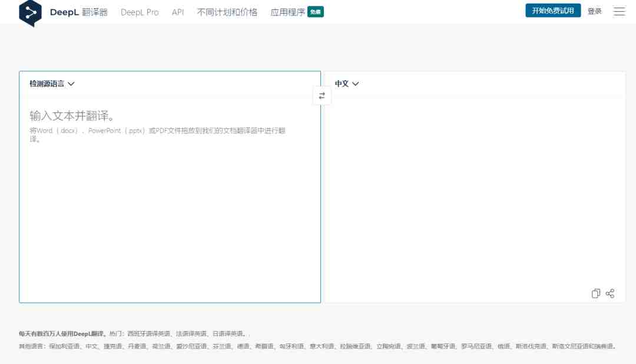Open the hamburger menu
636x364 pixels.
click(x=619, y=11)
